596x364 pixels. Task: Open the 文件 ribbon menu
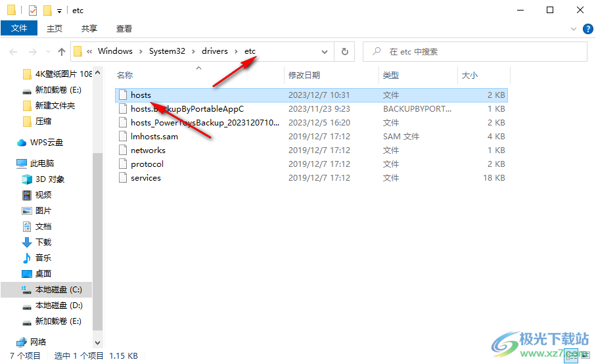[19, 28]
